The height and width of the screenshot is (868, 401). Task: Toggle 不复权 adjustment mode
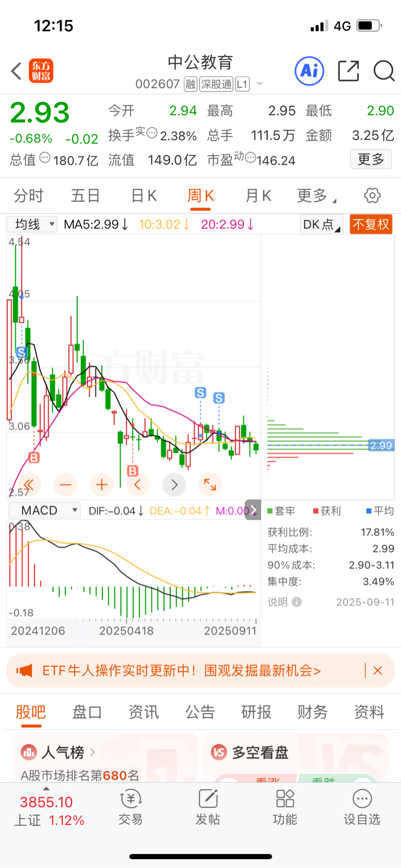tap(371, 224)
